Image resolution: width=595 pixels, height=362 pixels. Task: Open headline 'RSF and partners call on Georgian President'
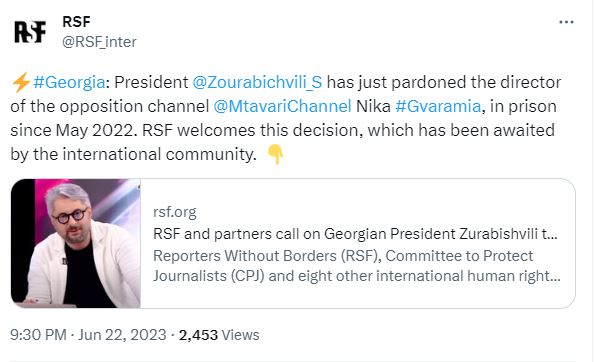(355, 234)
